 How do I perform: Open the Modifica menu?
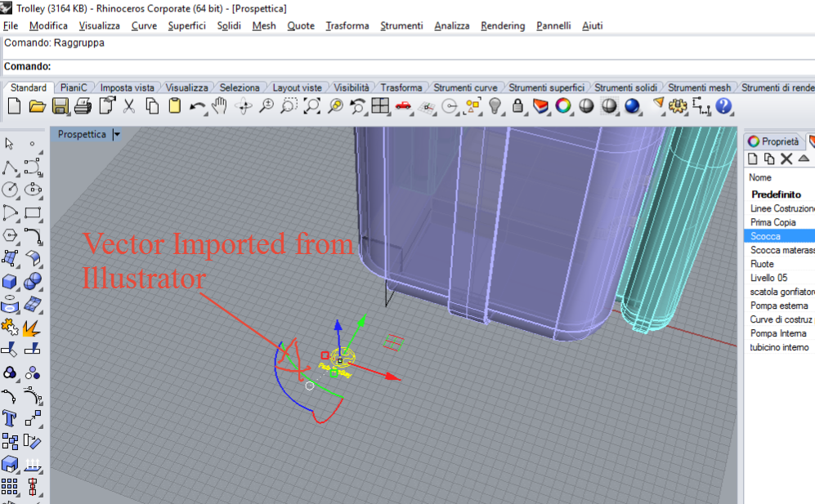[x=48, y=25]
